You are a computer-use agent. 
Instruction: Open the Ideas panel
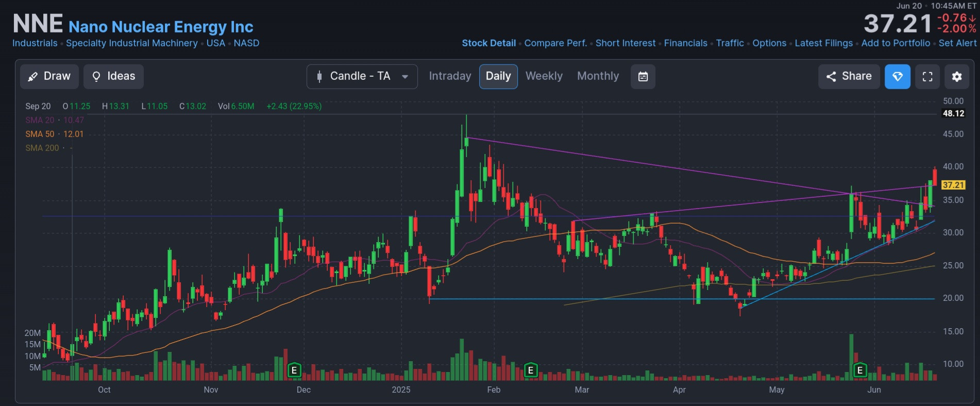tap(113, 76)
